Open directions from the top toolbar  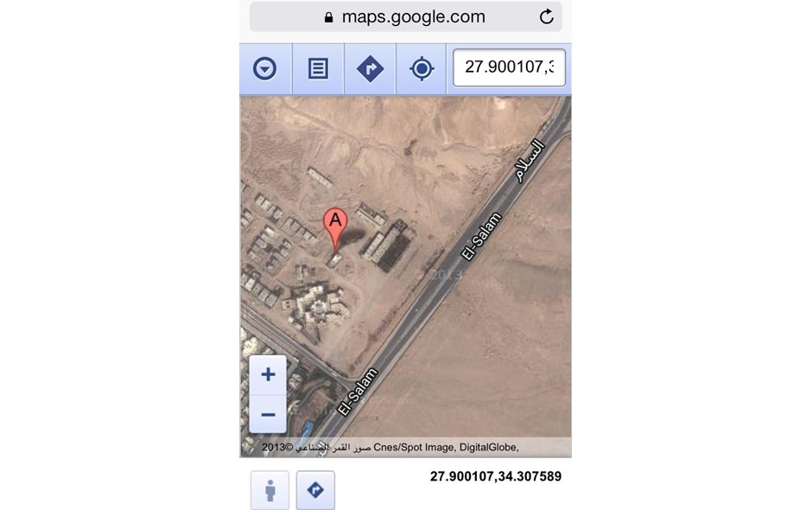[x=371, y=68]
